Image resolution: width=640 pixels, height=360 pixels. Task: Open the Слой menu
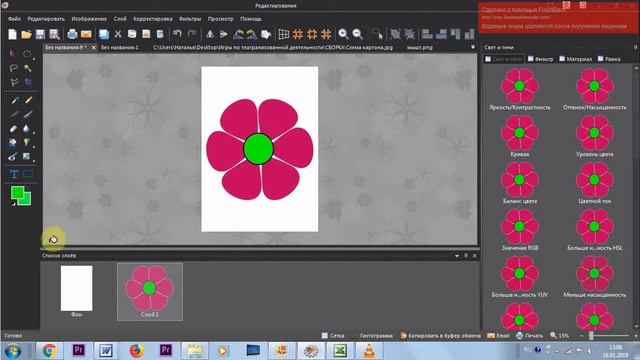coord(120,19)
